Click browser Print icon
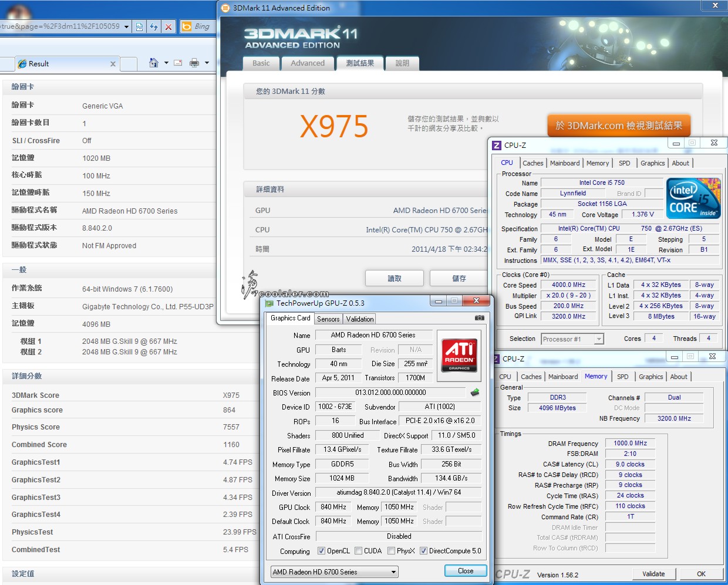Image resolution: width=728 pixels, height=585 pixels. click(x=194, y=63)
